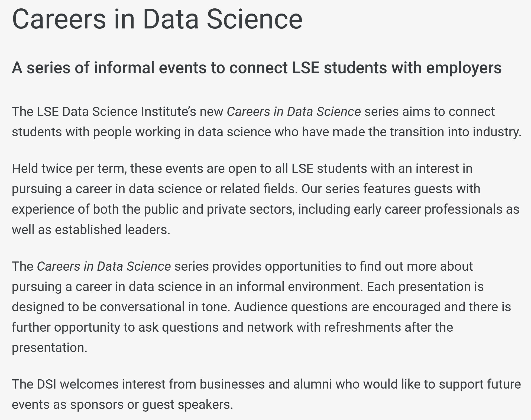Click the italic "Careers in Data Science" in first paragraph
The width and height of the screenshot is (531, 420).
[294, 112]
